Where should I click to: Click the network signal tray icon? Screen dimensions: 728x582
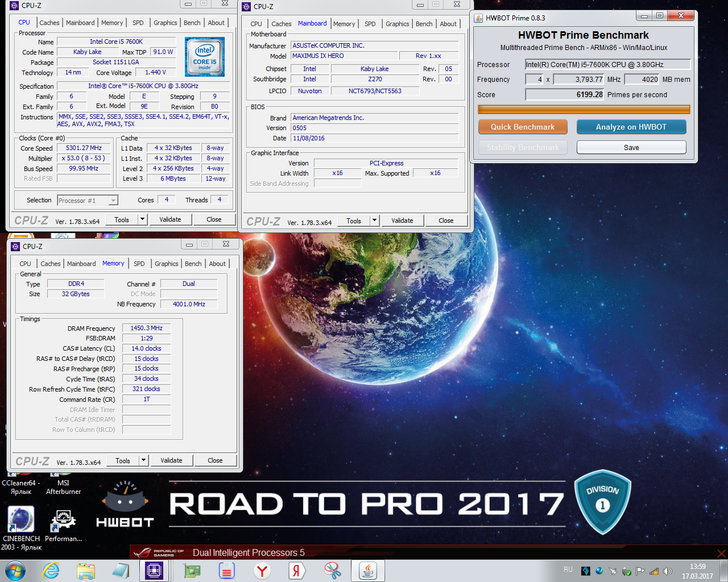click(x=654, y=571)
